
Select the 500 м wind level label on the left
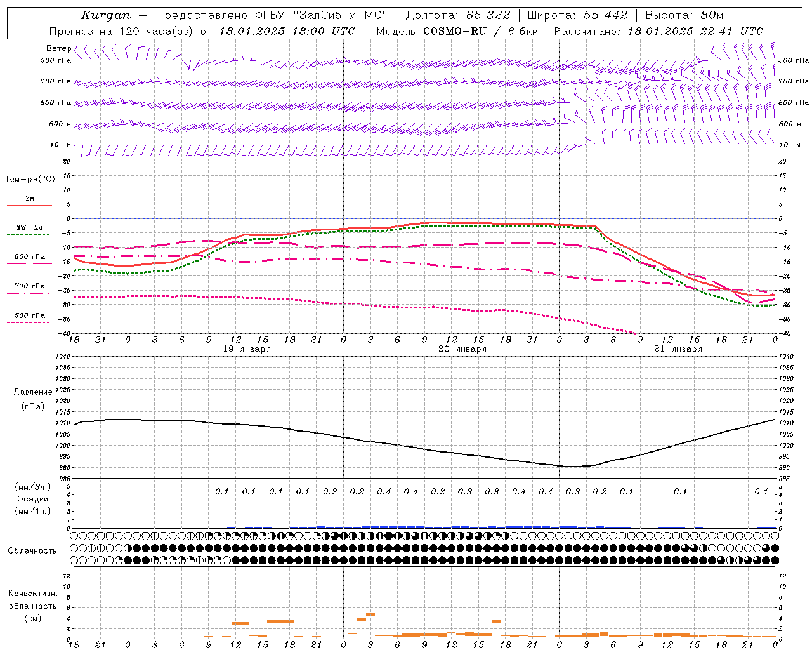(x=61, y=124)
